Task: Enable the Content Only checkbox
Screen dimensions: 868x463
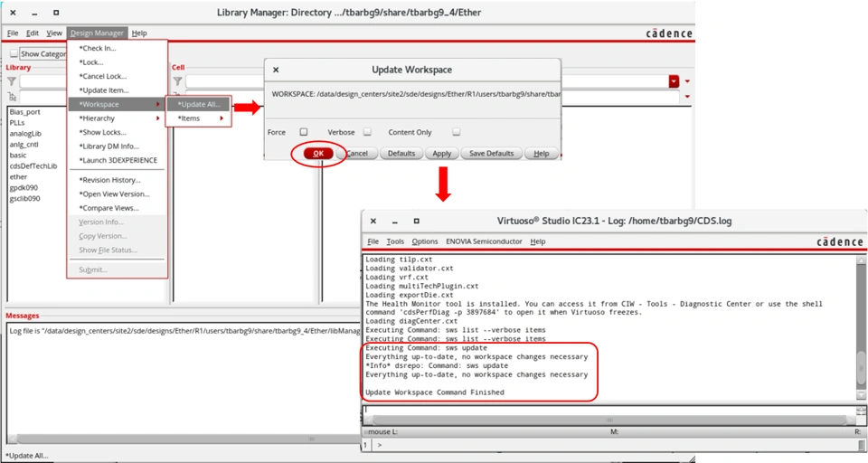Action: pyautogui.click(x=456, y=132)
